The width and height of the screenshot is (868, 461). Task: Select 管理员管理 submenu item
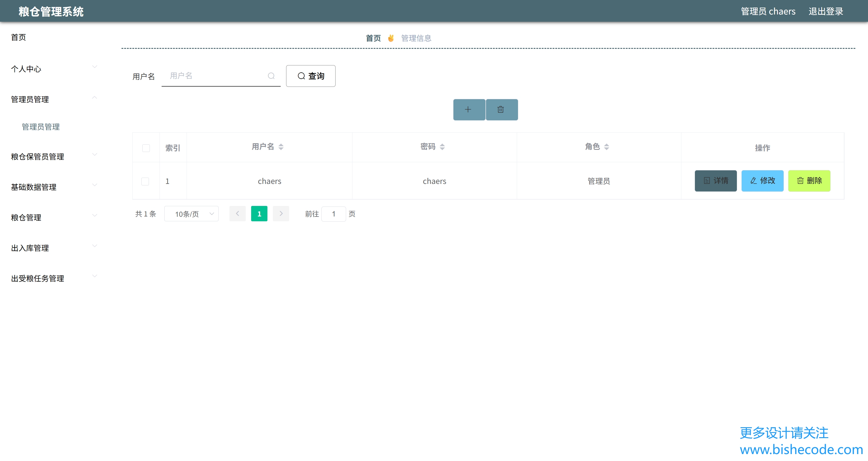coord(40,127)
